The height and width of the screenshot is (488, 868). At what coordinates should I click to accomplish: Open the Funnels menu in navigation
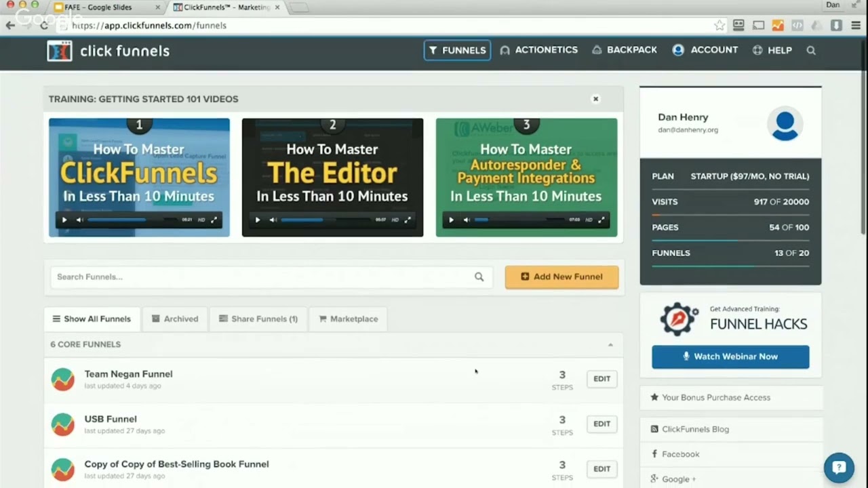[457, 50]
